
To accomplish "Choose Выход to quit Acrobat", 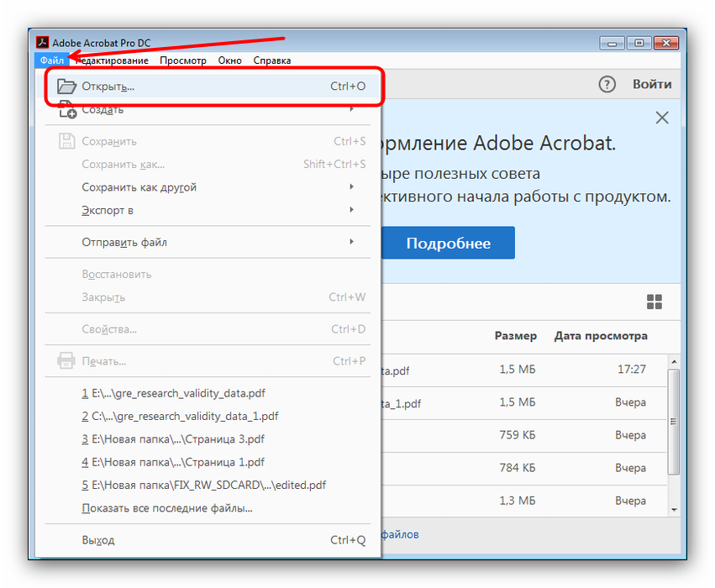I will (97, 540).
